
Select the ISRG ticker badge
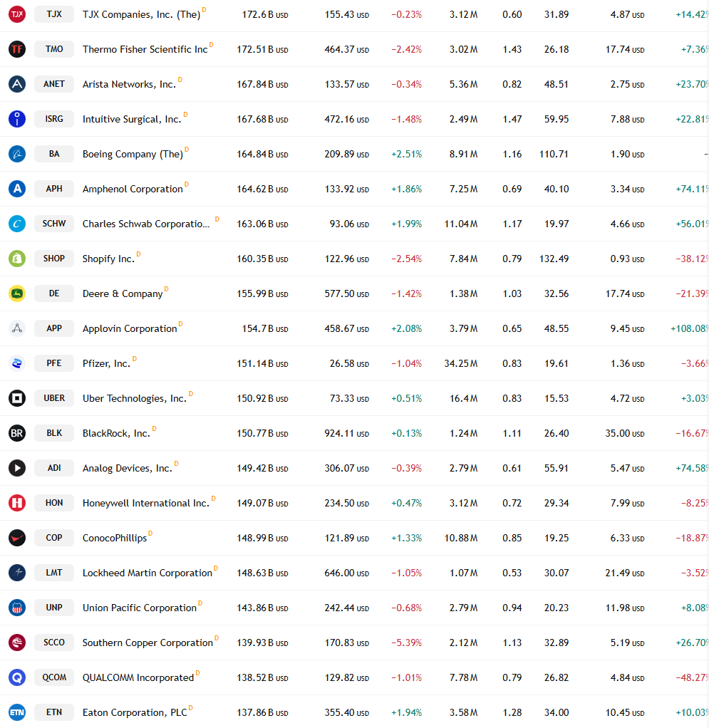[x=54, y=119]
